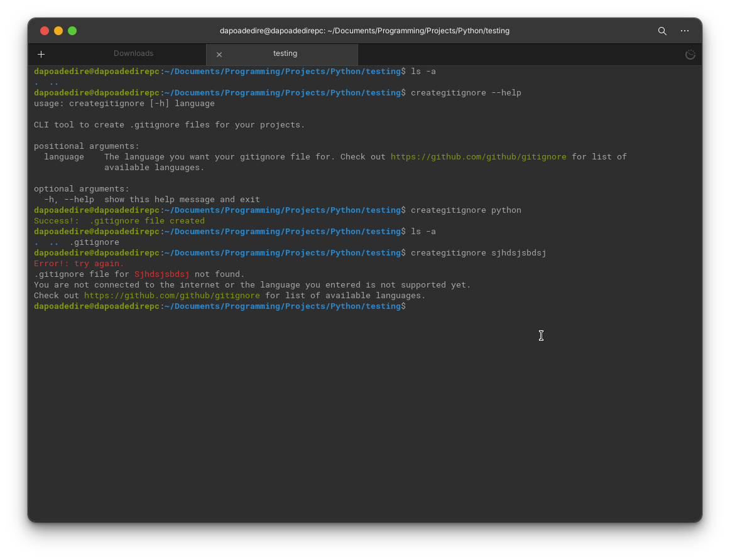The width and height of the screenshot is (730, 560).
Task: Add a new tab with plus icon
Action: [x=41, y=55]
